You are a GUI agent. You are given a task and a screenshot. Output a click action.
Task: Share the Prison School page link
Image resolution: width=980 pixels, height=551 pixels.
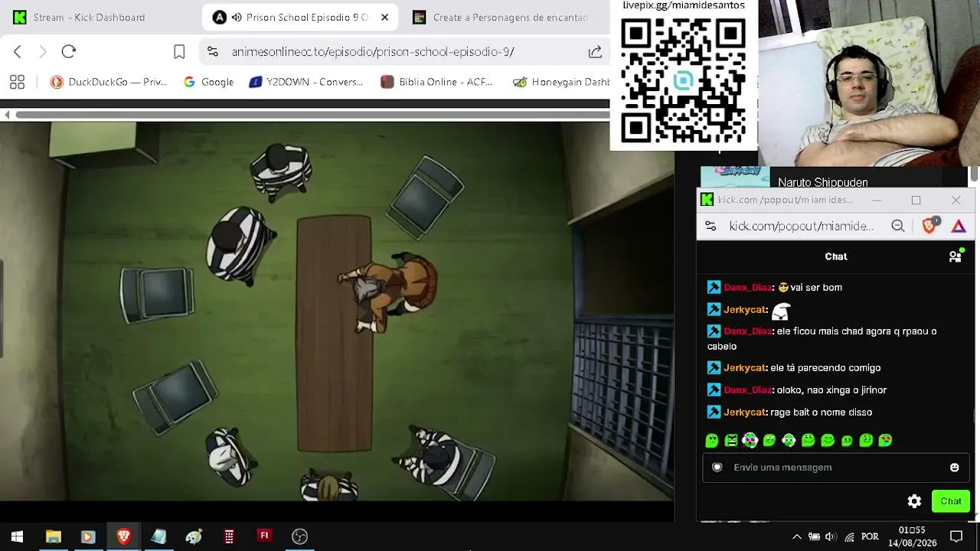(x=595, y=51)
